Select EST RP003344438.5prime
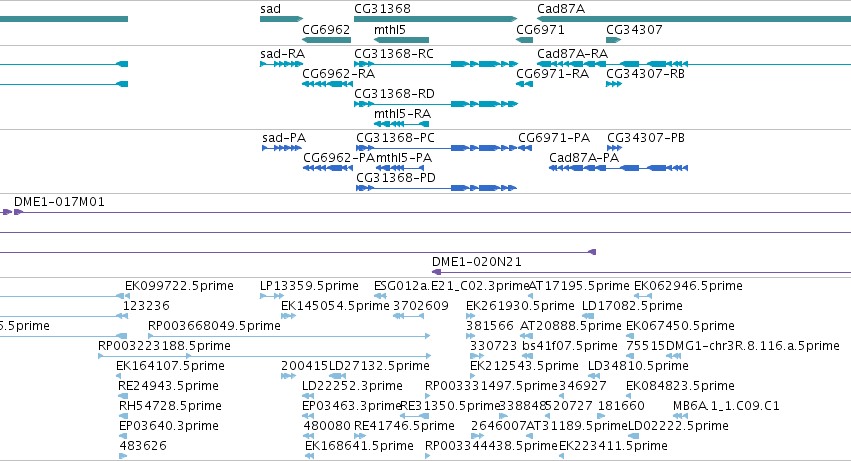851x461 pixels. [x=491, y=446]
